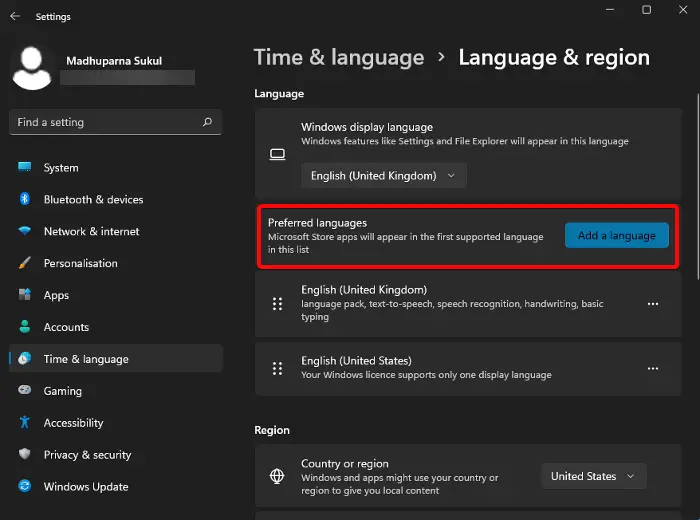
Task: Click the vertical scrollbar on the right
Action: point(697,187)
